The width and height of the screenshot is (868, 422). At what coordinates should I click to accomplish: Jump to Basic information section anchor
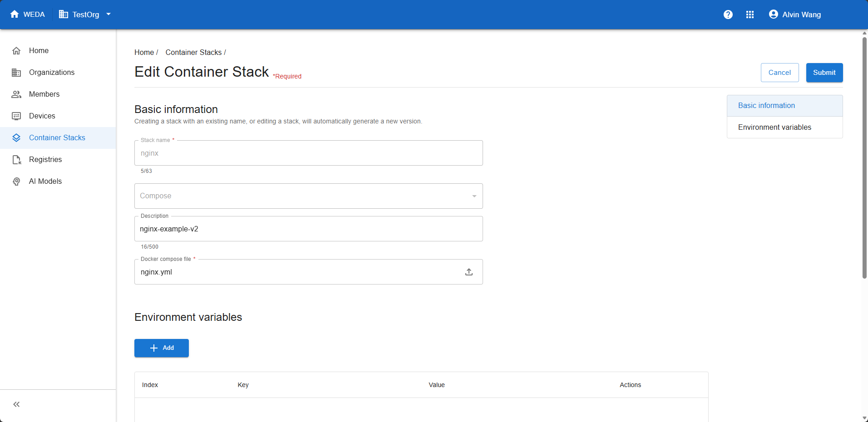785,106
